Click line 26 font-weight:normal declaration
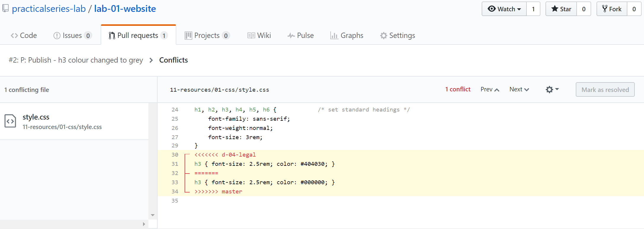This screenshot has height=229, width=644. coord(240,128)
